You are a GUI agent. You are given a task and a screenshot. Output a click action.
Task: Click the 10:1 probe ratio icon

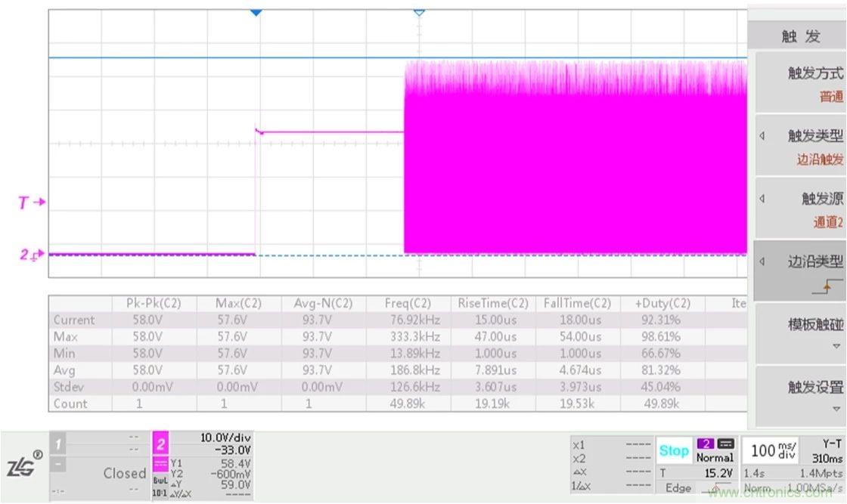coord(160,492)
